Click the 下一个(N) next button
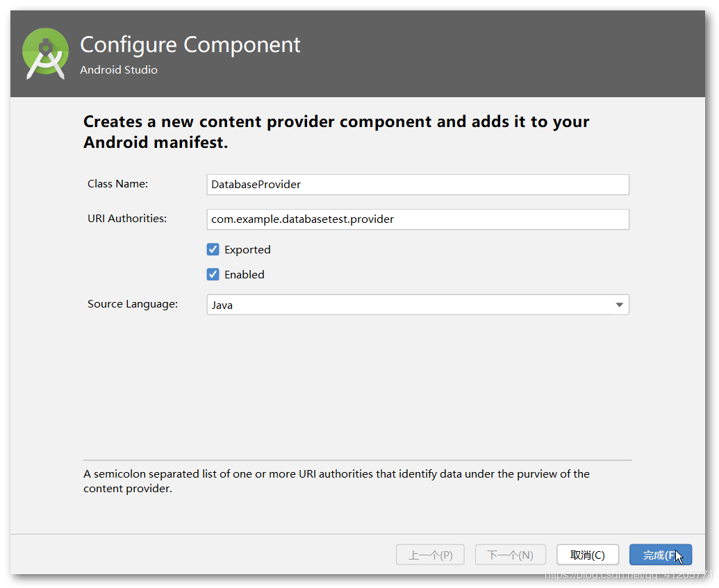Image resolution: width=719 pixels, height=588 pixels. (x=510, y=555)
